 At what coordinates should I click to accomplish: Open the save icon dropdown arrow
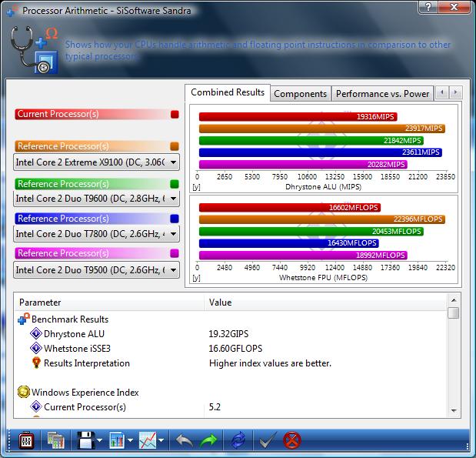[x=100, y=440]
